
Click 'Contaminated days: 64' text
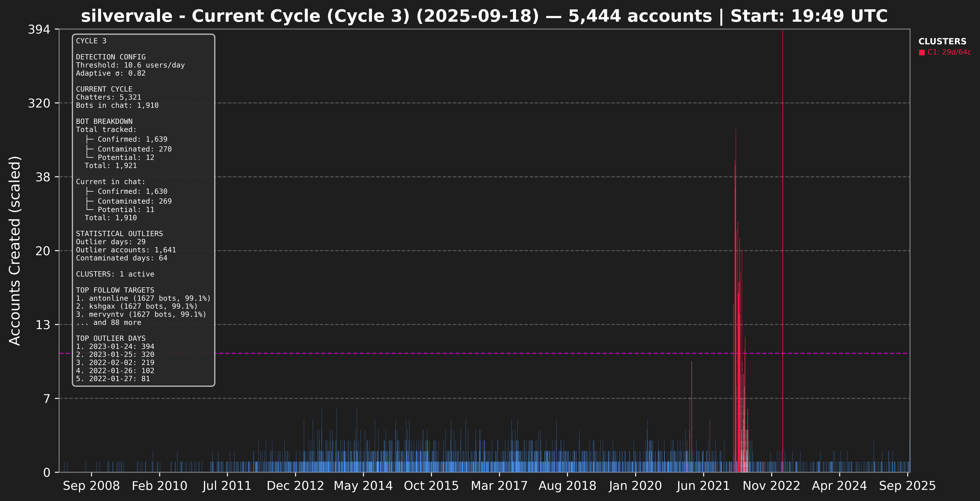click(x=121, y=258)
